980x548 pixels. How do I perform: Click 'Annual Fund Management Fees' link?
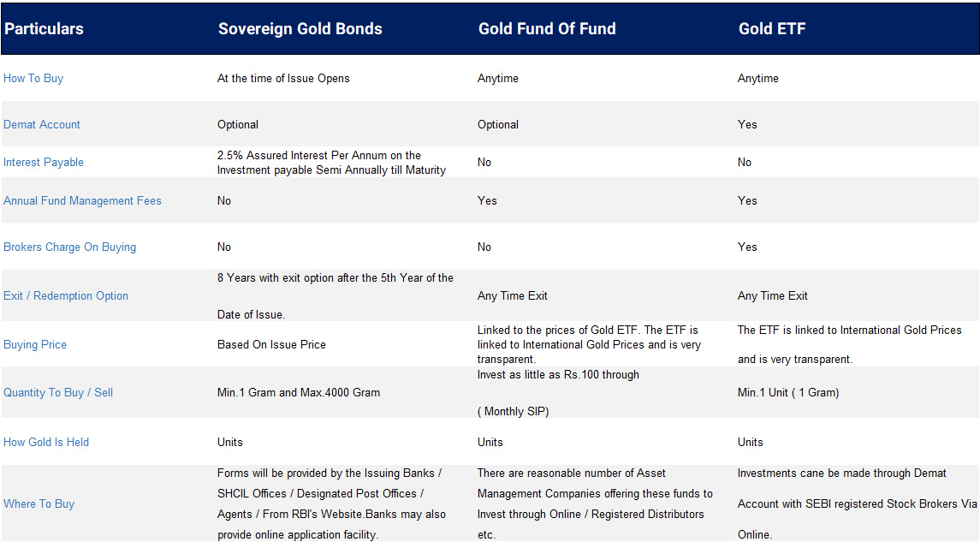82,201
